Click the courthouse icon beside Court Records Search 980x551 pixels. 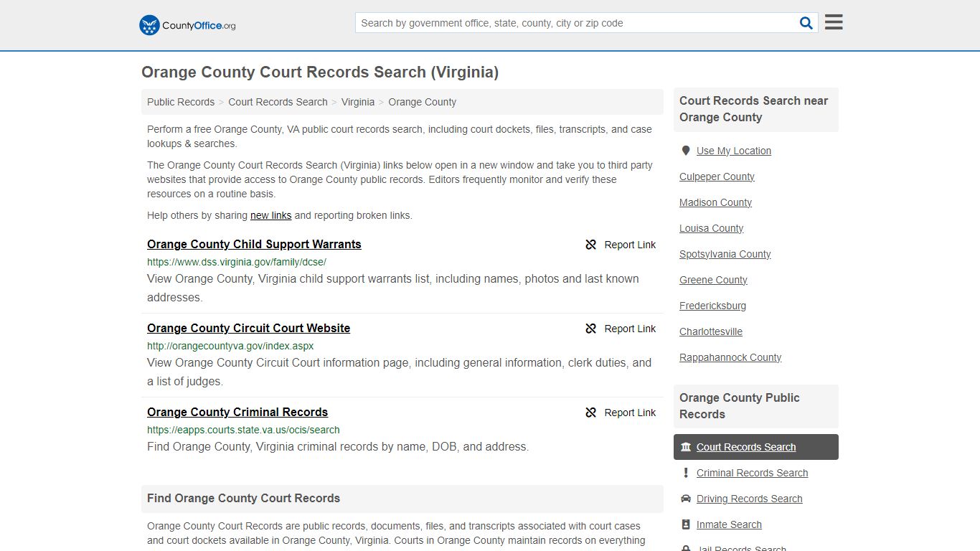tap(686, 447)
